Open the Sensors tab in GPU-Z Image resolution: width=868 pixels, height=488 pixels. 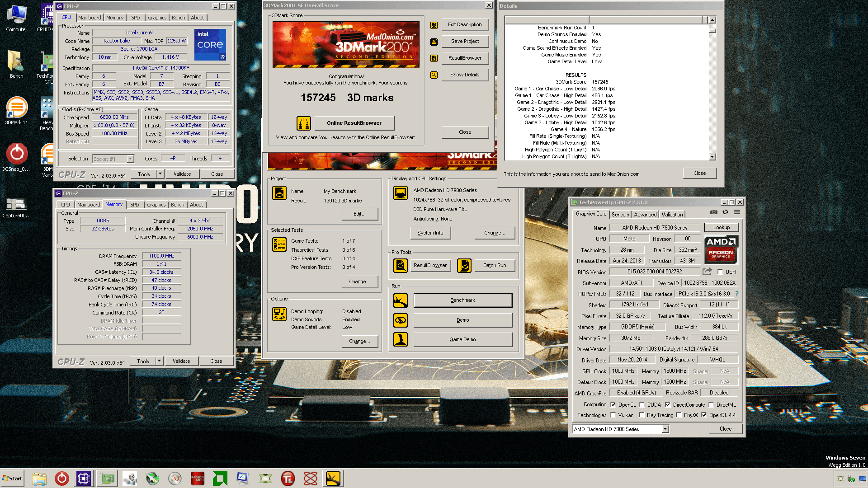[620, 215]
